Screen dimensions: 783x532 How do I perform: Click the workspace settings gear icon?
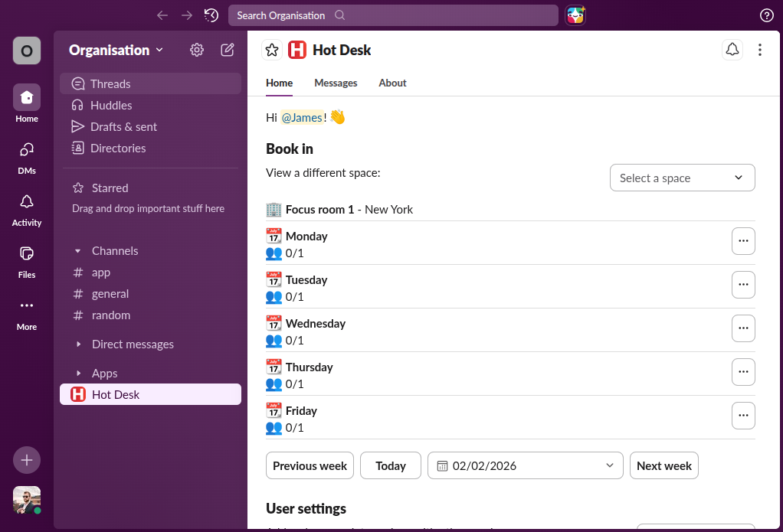pos(196,50)
